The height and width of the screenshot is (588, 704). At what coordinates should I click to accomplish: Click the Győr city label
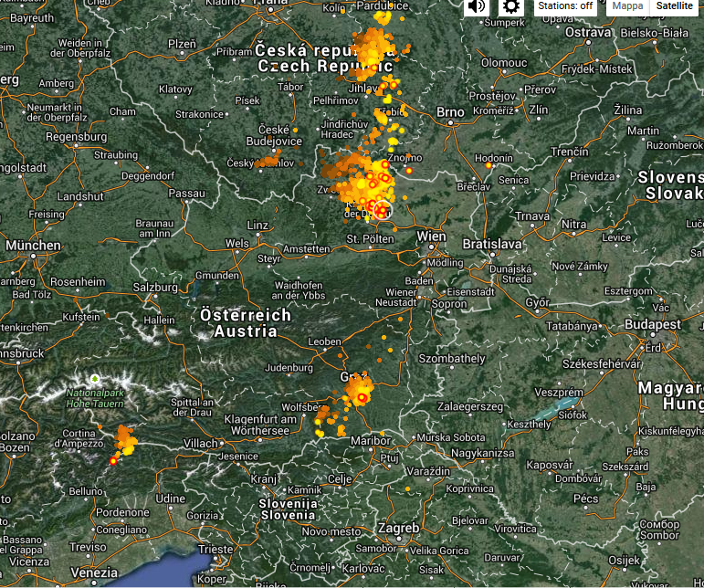[538, 303]
